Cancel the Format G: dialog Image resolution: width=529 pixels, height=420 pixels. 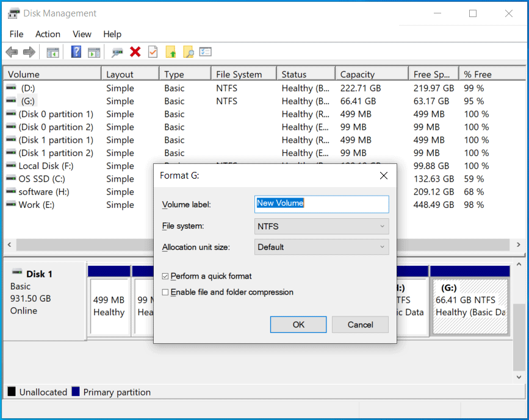point(360,324)
